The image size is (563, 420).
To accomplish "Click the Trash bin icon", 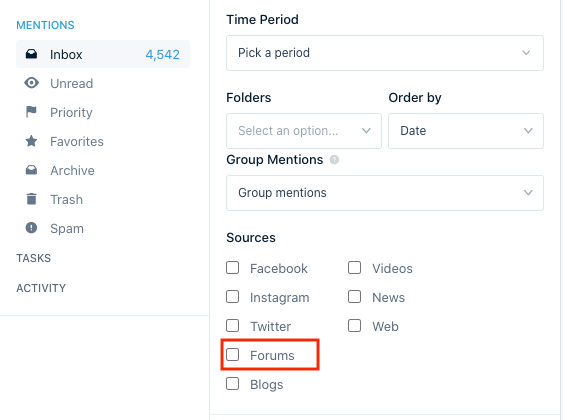I will click(x=31, y=199).
